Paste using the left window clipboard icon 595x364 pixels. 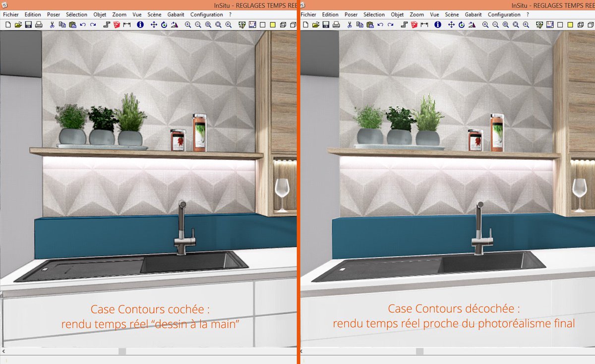[x=72, y=24]
